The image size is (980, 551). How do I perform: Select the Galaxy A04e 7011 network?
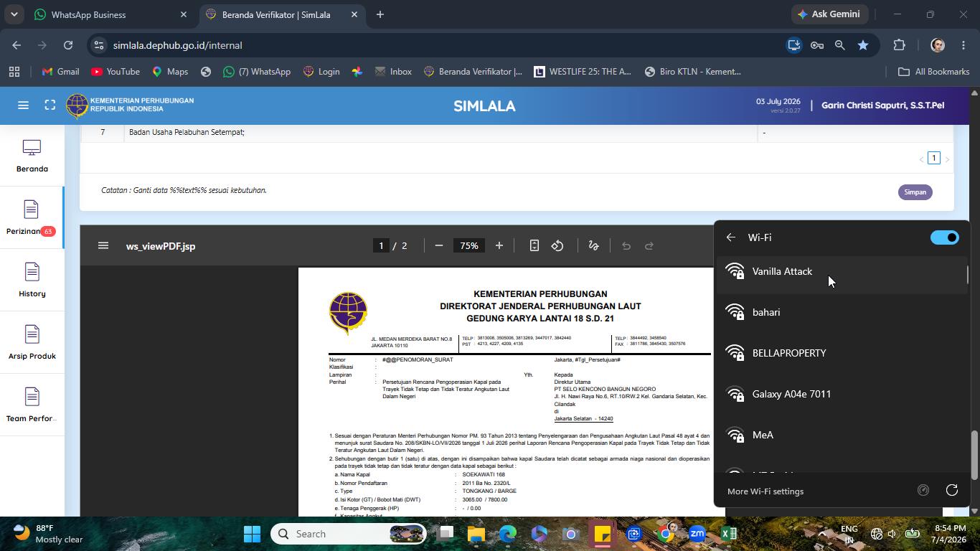point(841,395)
